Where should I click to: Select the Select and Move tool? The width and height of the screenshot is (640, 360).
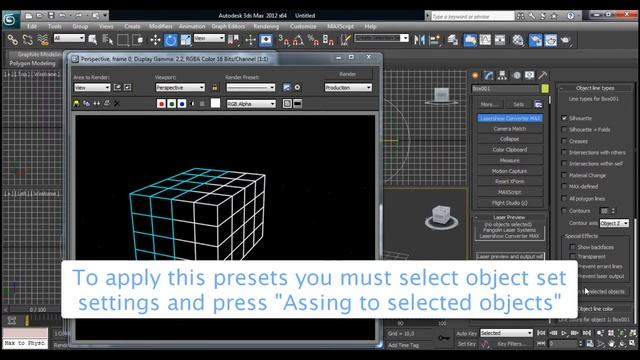[155, 40]
